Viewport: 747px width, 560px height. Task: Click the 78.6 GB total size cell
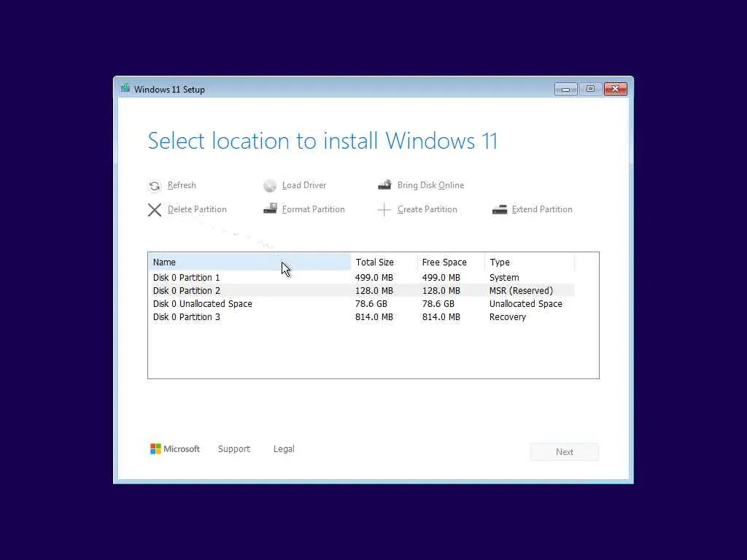point(371,304)
